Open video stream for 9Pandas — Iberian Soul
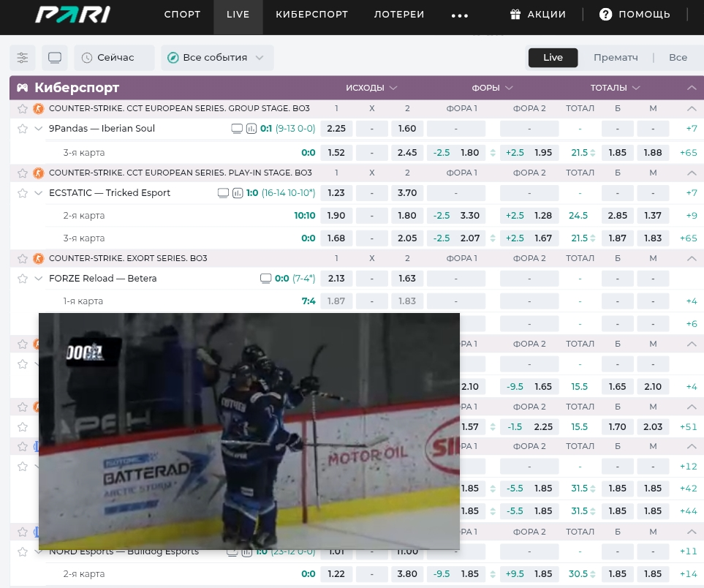This screenshot has width=704, height=588. tap(236, 129)
